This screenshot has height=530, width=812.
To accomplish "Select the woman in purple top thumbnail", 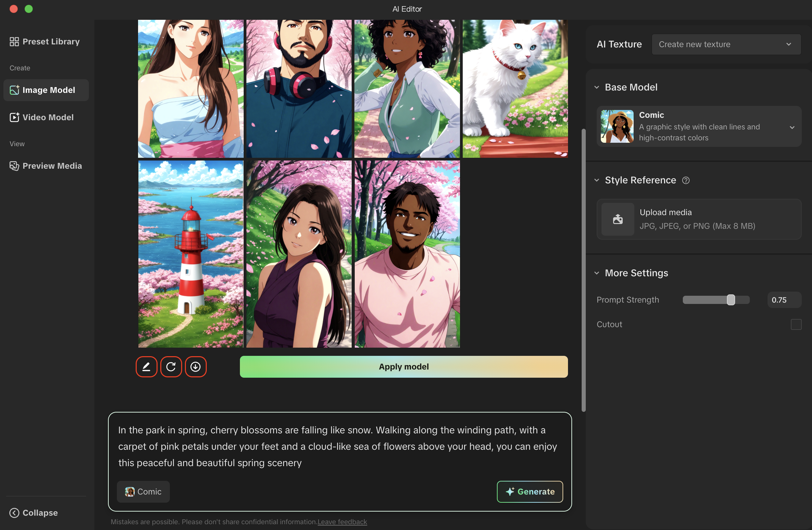I will click(x=299, y=254).
